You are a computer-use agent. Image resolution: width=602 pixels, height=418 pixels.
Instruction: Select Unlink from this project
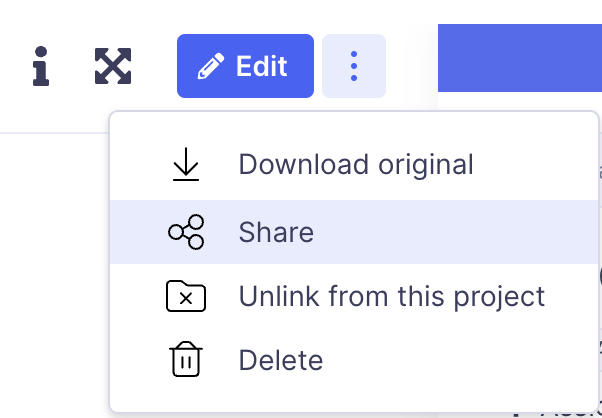coord(391,296)
